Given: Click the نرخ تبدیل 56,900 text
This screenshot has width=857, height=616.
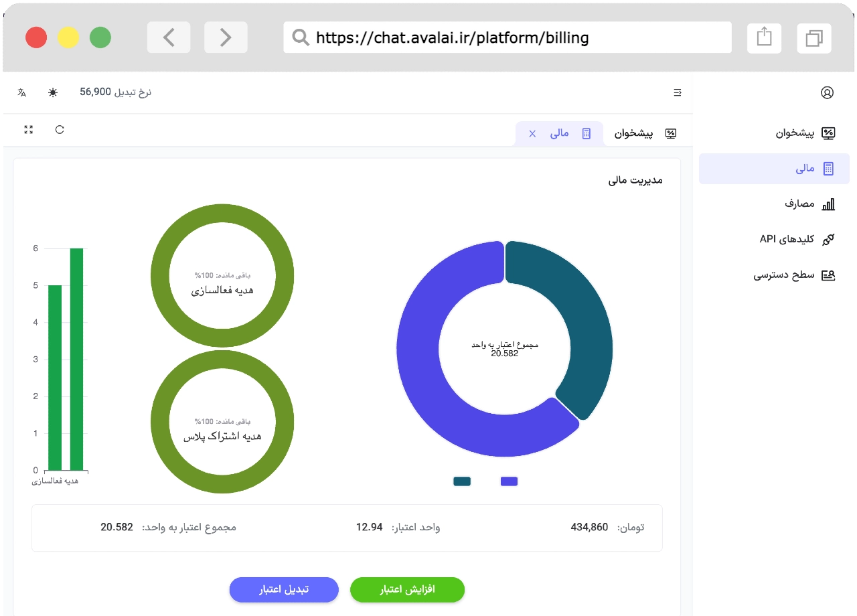Looking at the screenshot, I should point(116,92).
